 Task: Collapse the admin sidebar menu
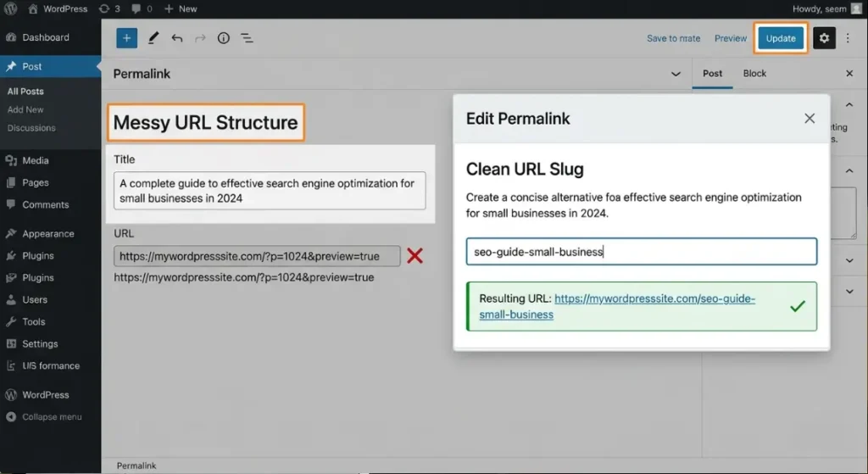pyautogui.click(x=52, y=417)
